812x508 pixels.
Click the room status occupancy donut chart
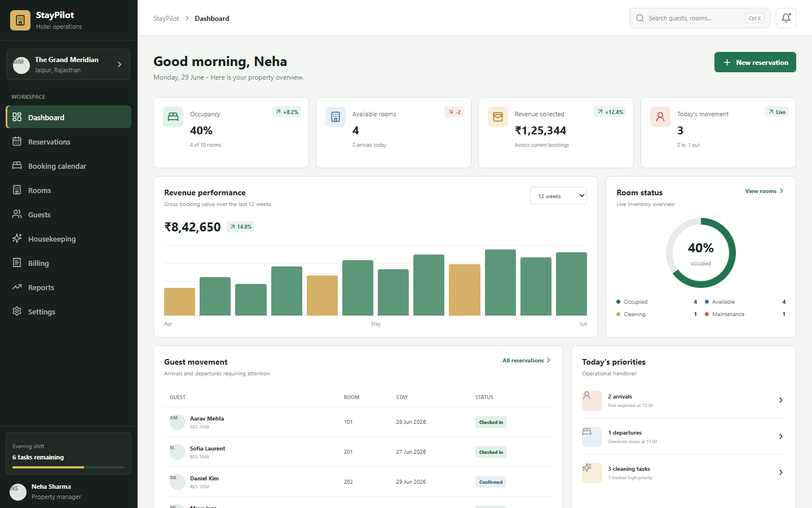(x=701, y=253)
